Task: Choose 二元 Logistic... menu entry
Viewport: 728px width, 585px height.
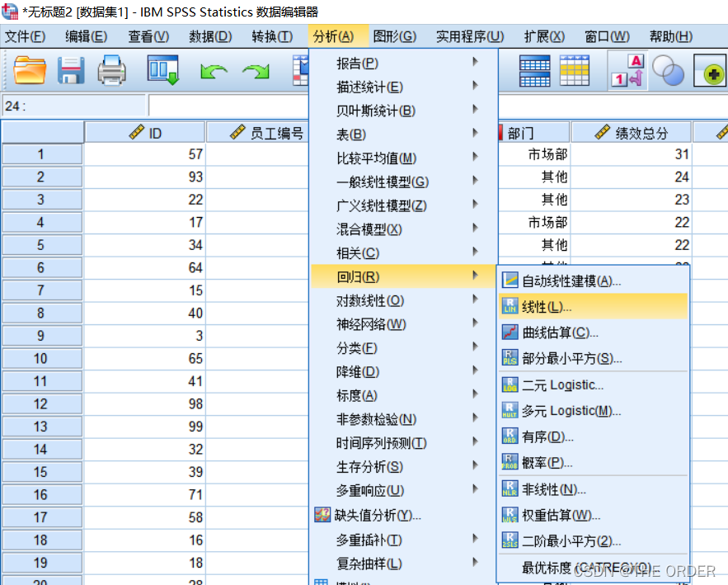Action: (x=594, y=384)
